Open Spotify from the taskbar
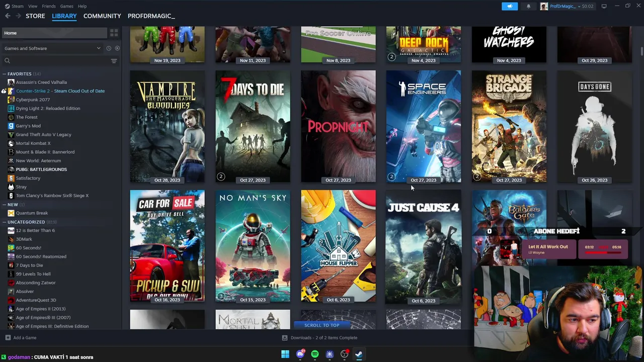 pos(315,354)
